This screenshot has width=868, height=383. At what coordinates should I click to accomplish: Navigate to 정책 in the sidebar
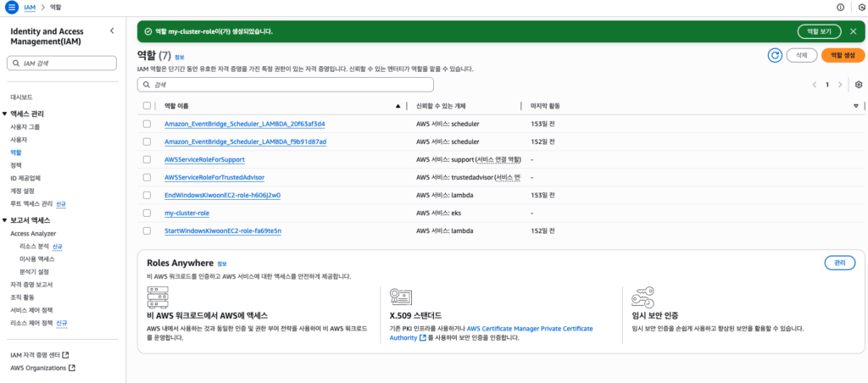coord(16,165)
